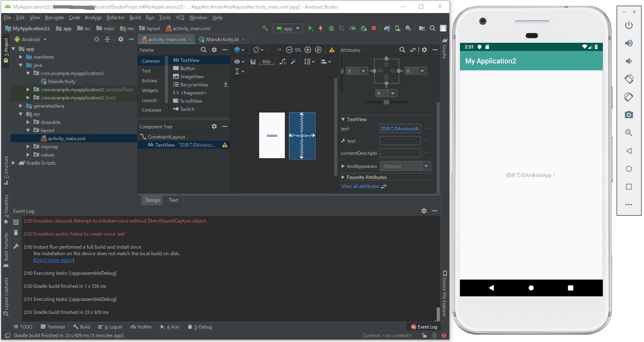Click the Don't show again link
644x342 pixels.
[54, 260]
